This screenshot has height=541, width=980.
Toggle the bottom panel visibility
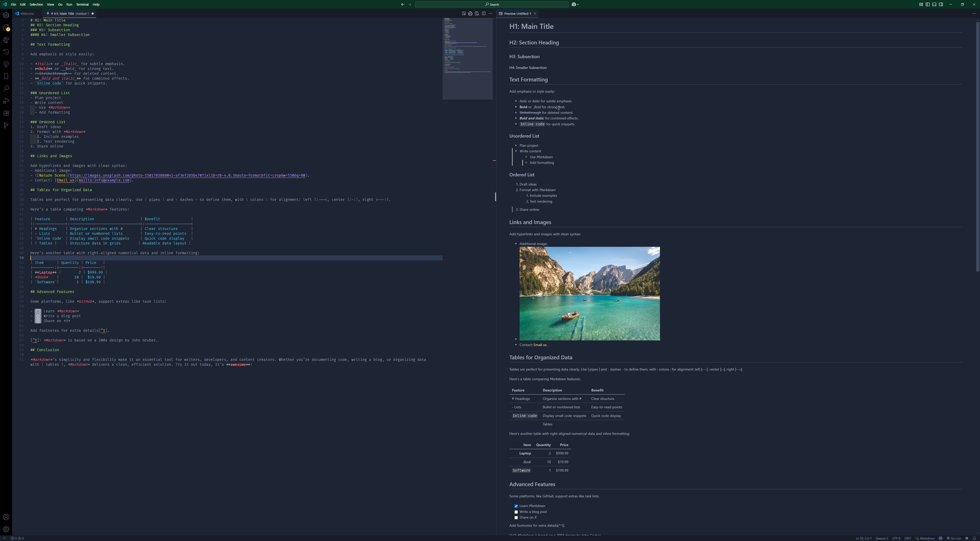click(x=934, y=5)
